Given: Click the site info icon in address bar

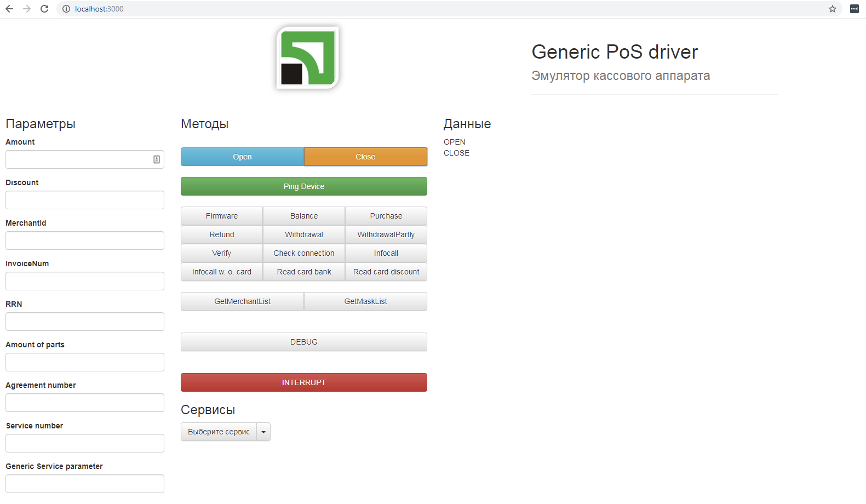Looking at the screenshot, I should point(66,9).
